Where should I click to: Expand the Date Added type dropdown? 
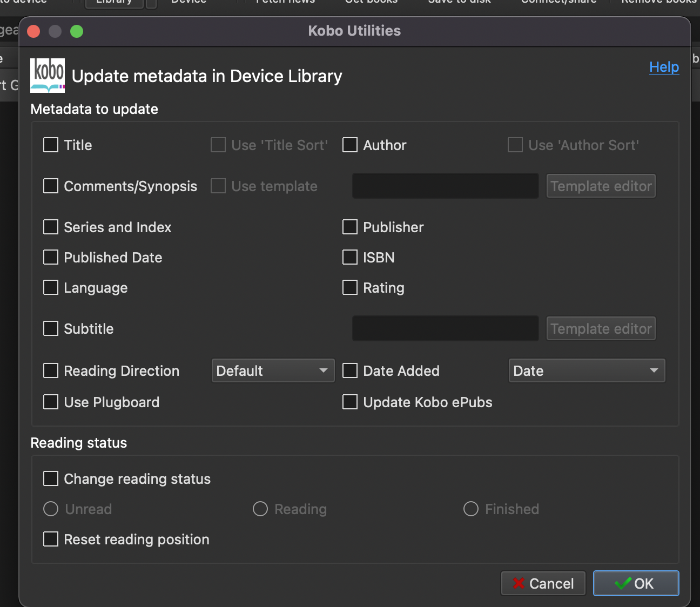coord(587,371)
